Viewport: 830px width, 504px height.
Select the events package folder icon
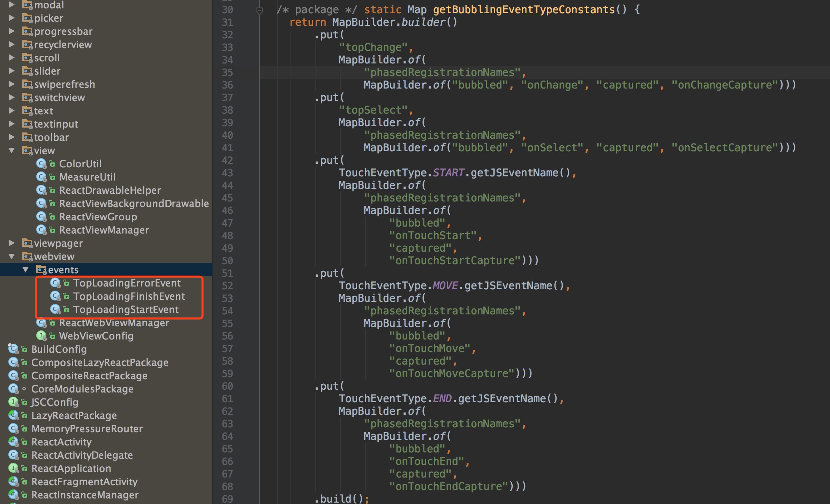pos(41,269)
